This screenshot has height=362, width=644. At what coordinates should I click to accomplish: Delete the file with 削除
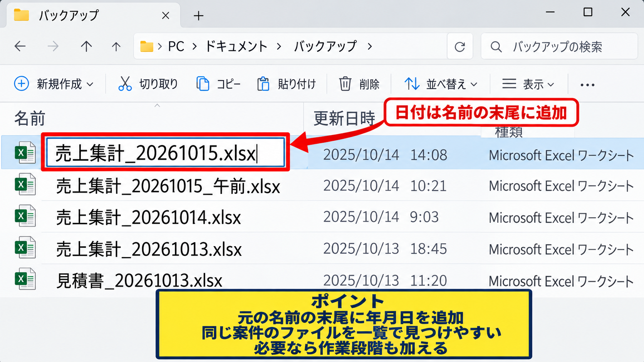pos(359,83)
